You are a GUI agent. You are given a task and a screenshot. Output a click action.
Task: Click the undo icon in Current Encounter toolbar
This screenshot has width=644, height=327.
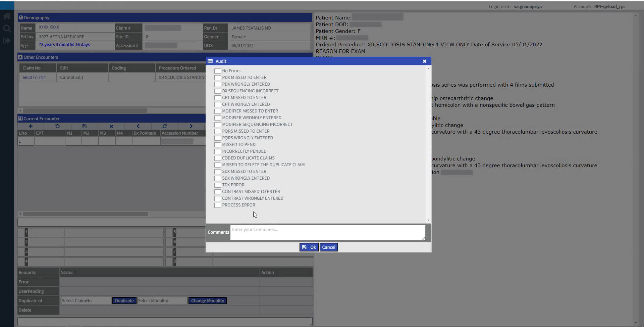pyautogui.click(x=57, y=126)
